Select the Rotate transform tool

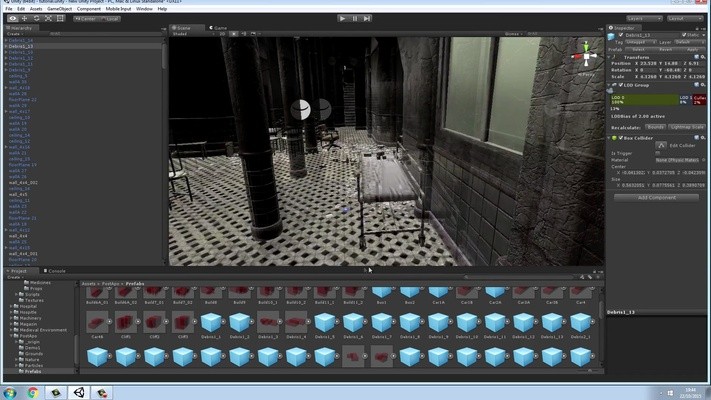pos(36,19)
